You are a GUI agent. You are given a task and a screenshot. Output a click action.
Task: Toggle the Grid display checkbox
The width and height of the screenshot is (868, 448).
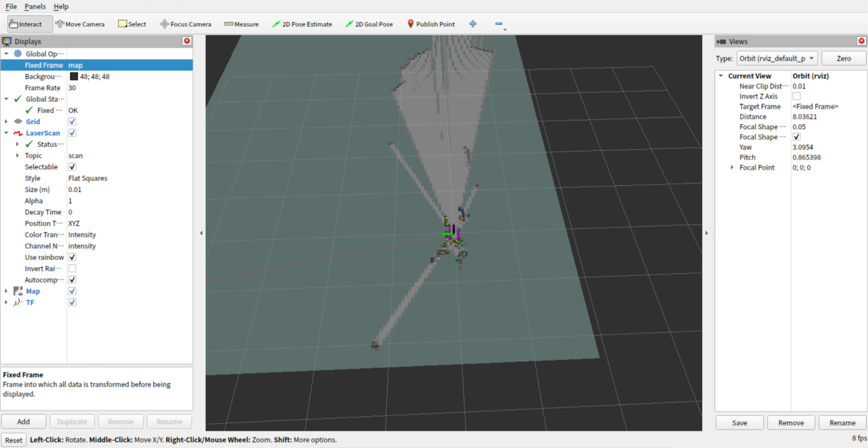pos(72,122)
